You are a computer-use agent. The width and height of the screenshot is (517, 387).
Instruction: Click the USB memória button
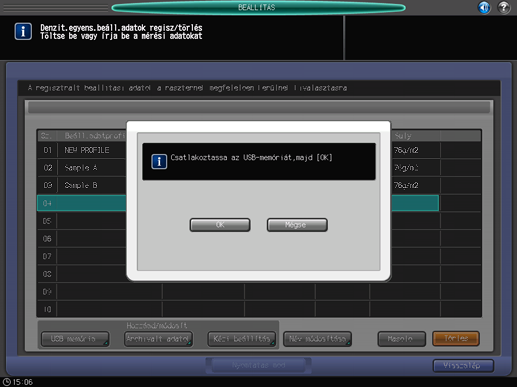coord(75,339)
